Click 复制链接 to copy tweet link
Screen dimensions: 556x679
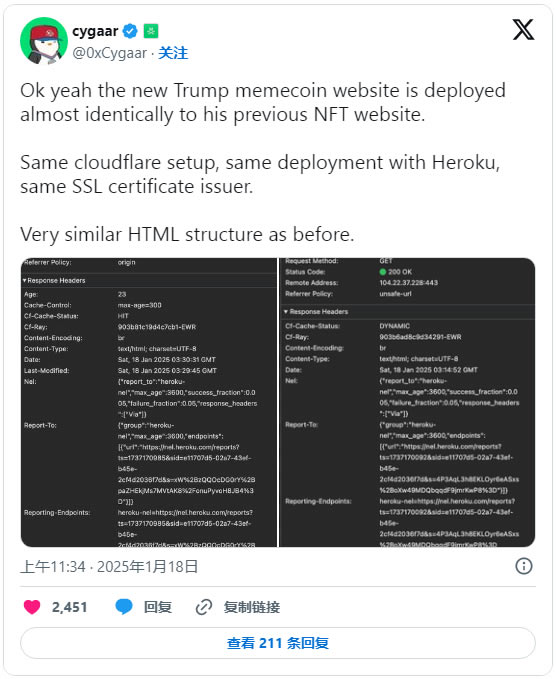(252, 607)
